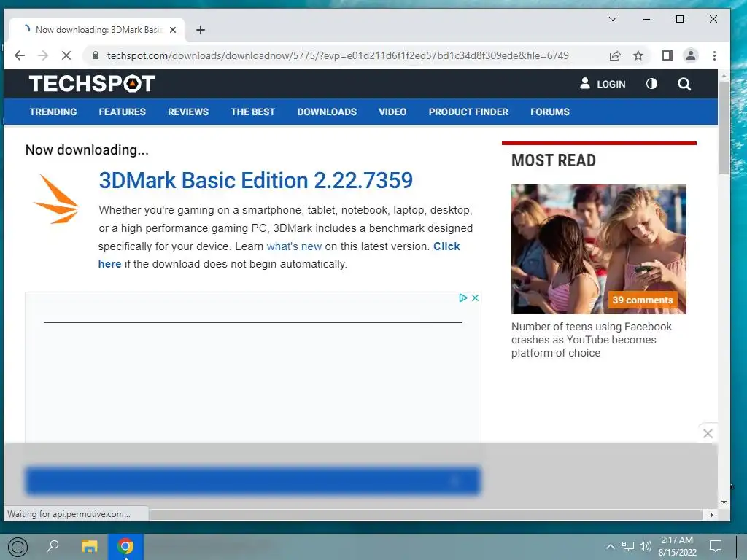The image size is (747, 560).
Task: Click the browser forward arrow
Action: tap(43, 55)
